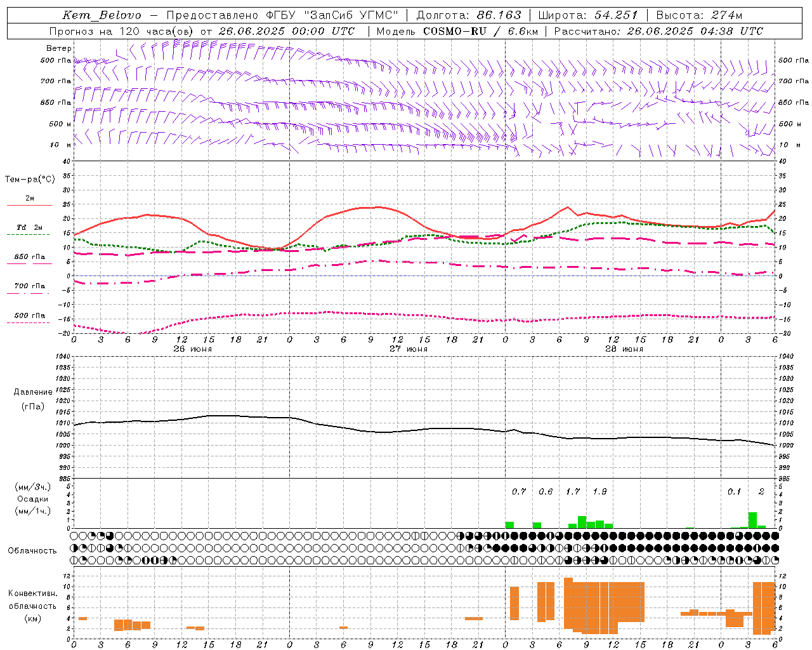Click the 0.7 three-hour precipitation value
Viewport: 812px width, 650px height.
519,491
